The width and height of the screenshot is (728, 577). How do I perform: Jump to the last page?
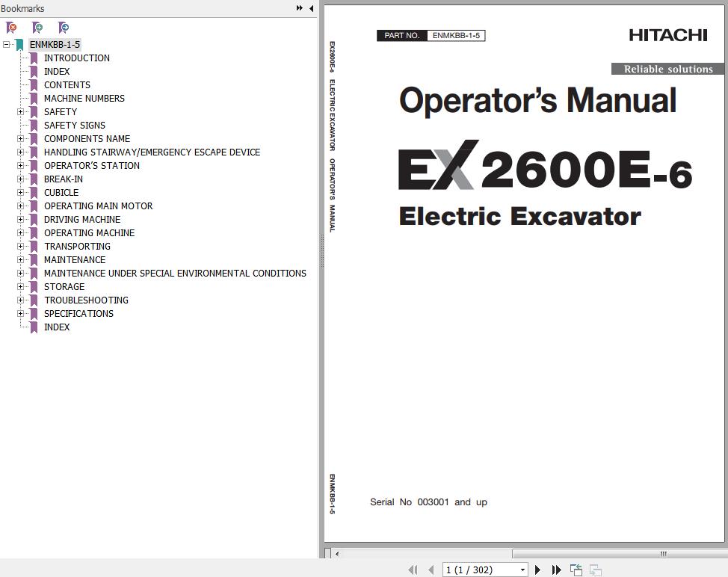[x=556, y=570]
